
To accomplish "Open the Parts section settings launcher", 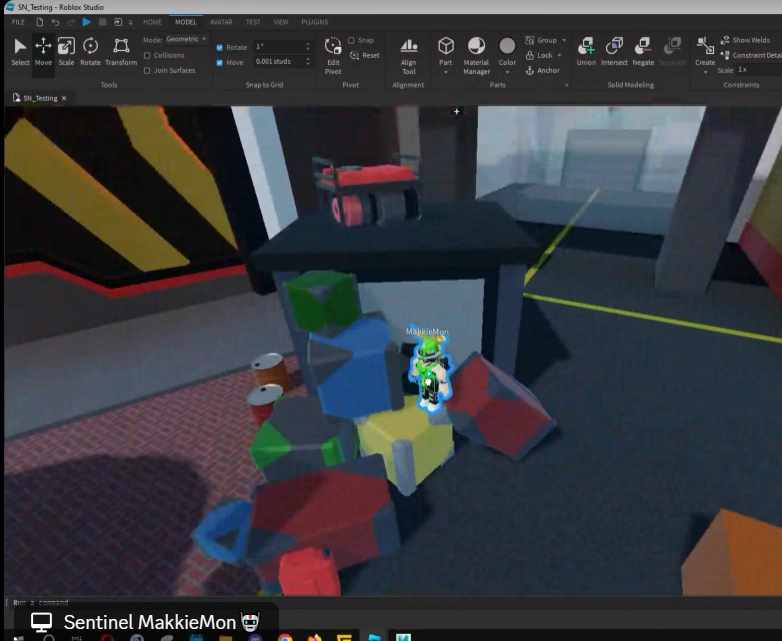I will [567, 85].
